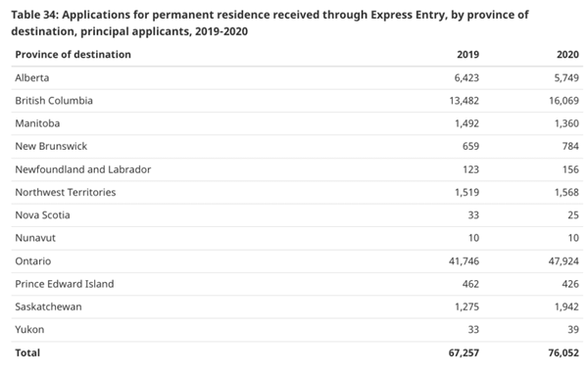The image size is (588, 375).
Task: Click the Table 34 title text
Action: [269, 23]
